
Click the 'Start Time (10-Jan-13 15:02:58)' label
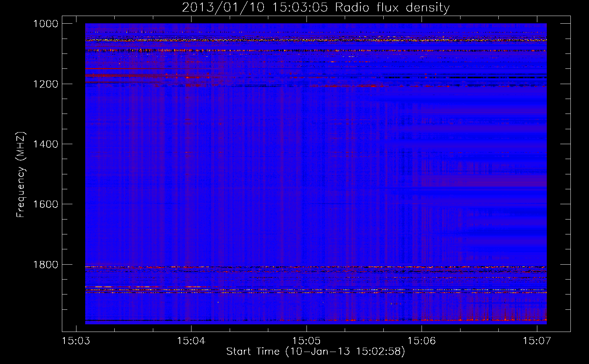coord(316,352)
